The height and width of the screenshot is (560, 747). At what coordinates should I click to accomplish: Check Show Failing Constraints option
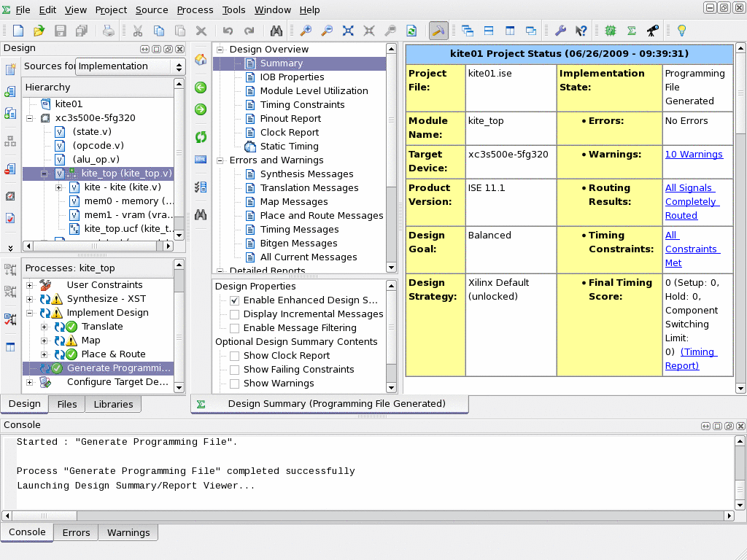[x=234, y=370]
